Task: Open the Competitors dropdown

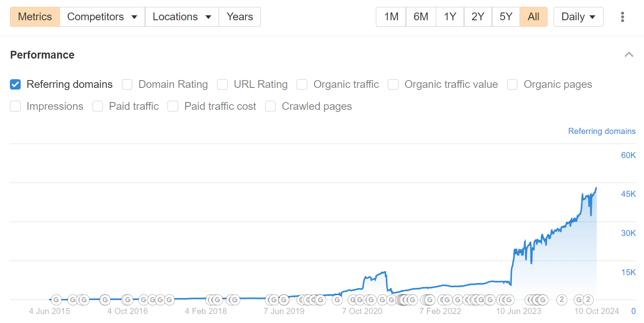Action: [102, 17]
